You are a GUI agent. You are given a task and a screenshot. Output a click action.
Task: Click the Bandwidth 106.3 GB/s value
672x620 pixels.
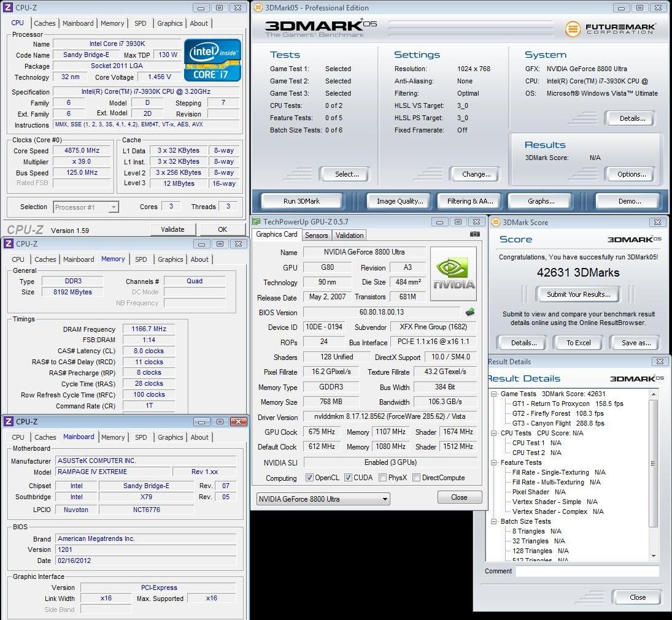tap(445, 402)
